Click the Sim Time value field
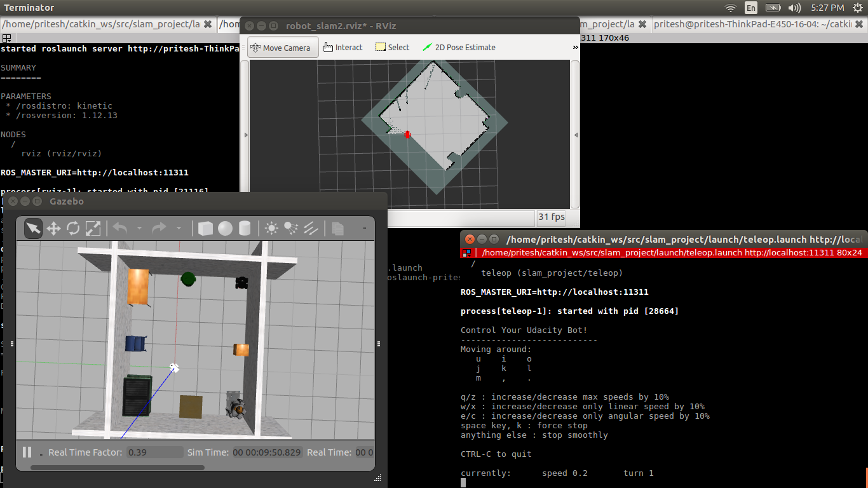The height and width of the screenshot is (488, 868). [267, 452]
